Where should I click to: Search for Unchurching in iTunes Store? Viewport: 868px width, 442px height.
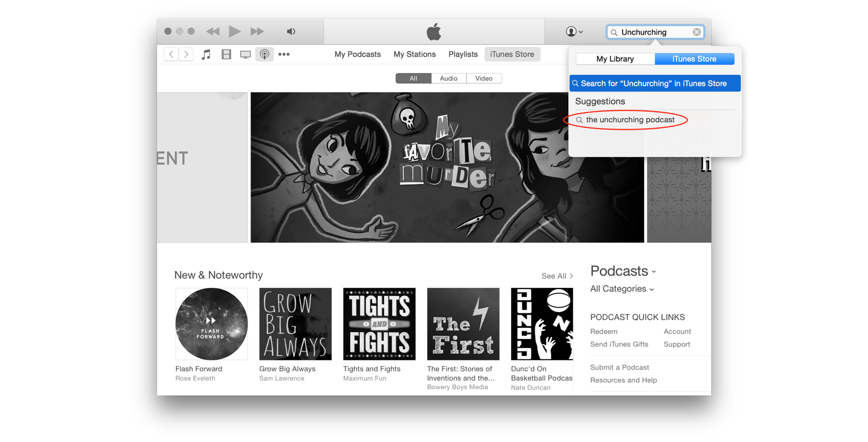(x=655, y=83)
